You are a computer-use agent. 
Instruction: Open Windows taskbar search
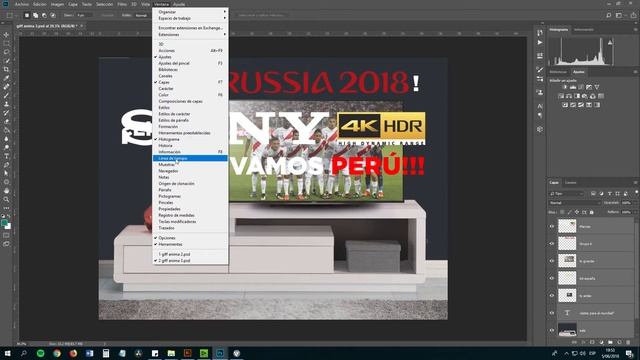point(24,353)
